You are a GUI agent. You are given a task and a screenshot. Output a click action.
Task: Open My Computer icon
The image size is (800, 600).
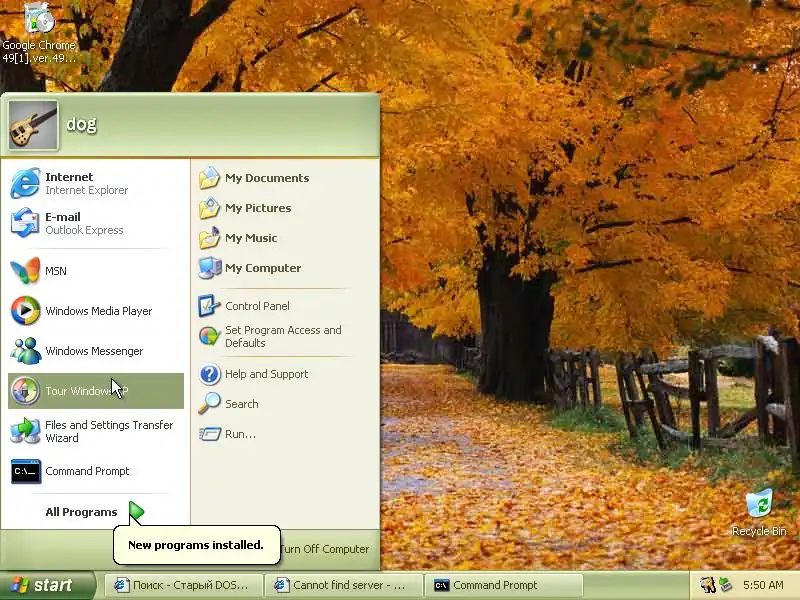209,268
